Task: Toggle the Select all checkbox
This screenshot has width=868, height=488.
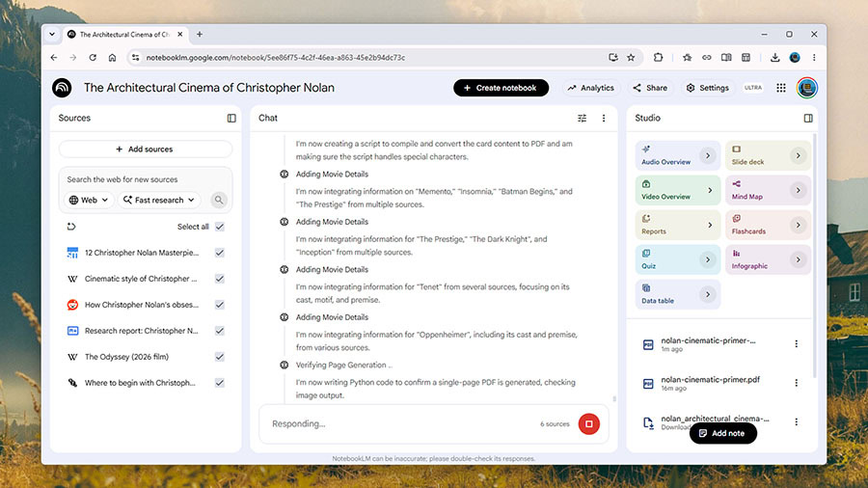Action: (x=220, y=227)
